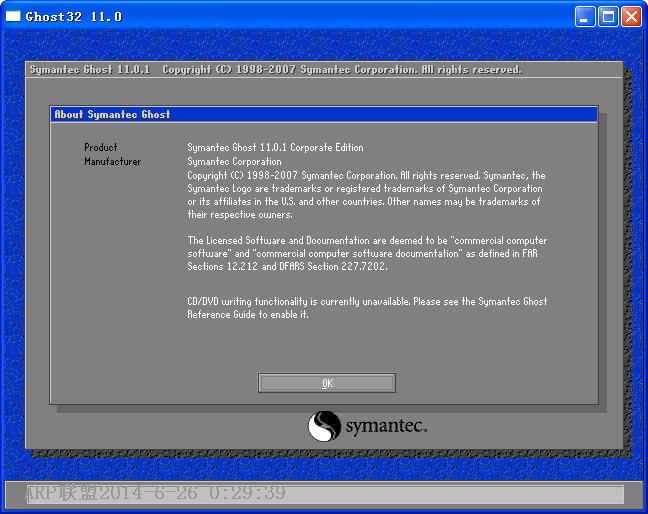Select the "Manufacturer" label
This screenshot has width=648, height=514.
[x=112, y=162]
